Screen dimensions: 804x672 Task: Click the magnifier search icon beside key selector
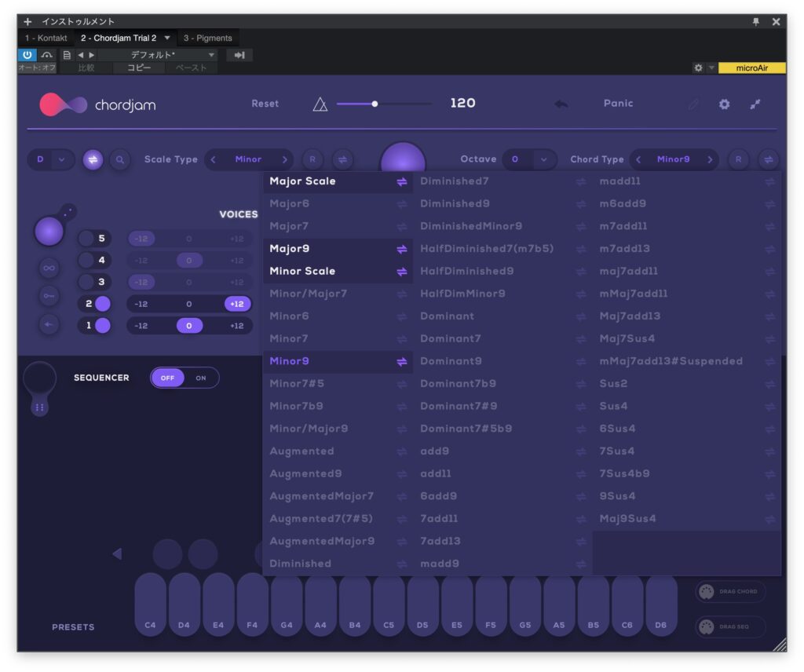coord(120,159)
